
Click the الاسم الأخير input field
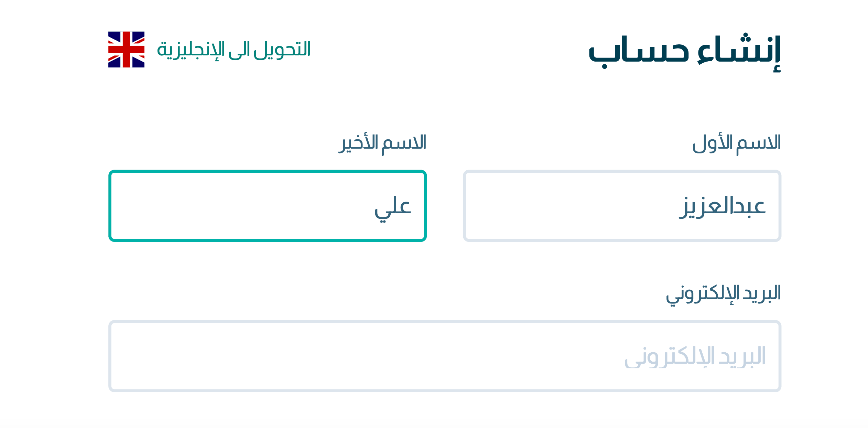tap(268, 206)
